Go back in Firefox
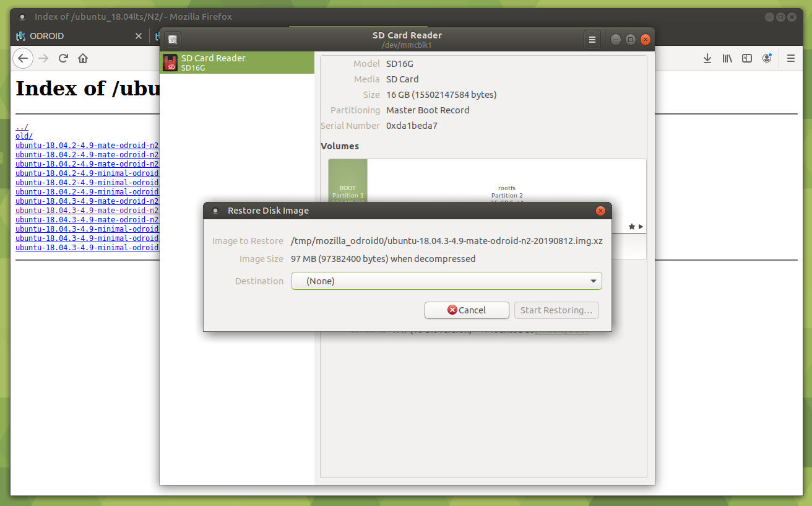The height and width of the screenshot is (506, 812). [x=23, y=58]
